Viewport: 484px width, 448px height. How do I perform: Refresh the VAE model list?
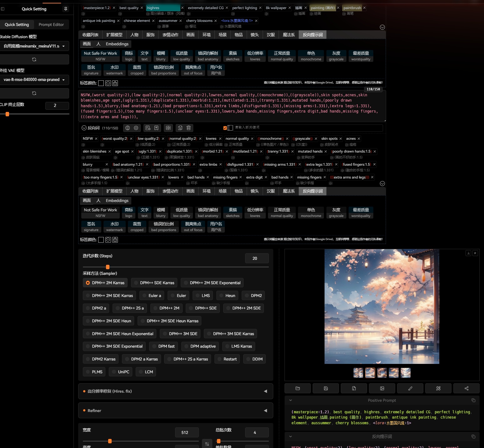pos(34,93)
